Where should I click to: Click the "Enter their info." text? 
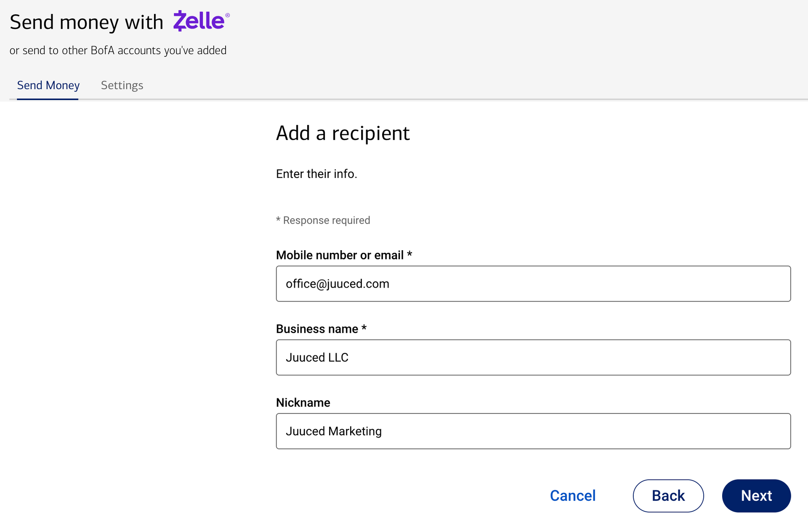click(316, 174)
